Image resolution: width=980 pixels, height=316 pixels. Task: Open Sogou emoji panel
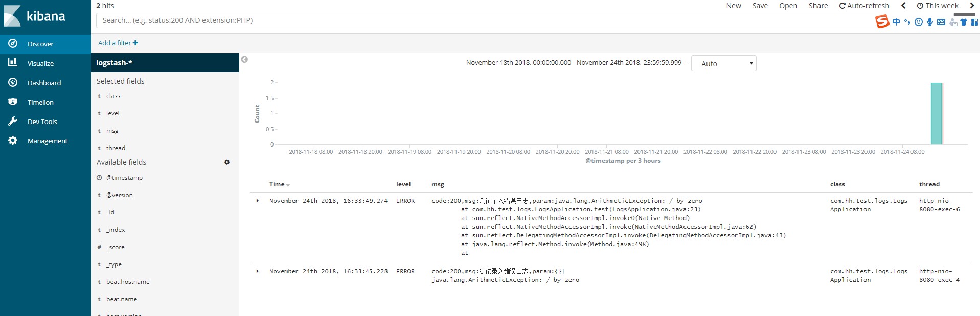[918, 22]
